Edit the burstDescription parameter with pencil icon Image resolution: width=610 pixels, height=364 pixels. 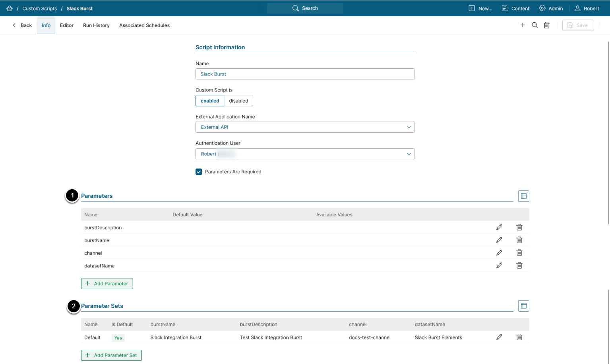tap(499, 227)
